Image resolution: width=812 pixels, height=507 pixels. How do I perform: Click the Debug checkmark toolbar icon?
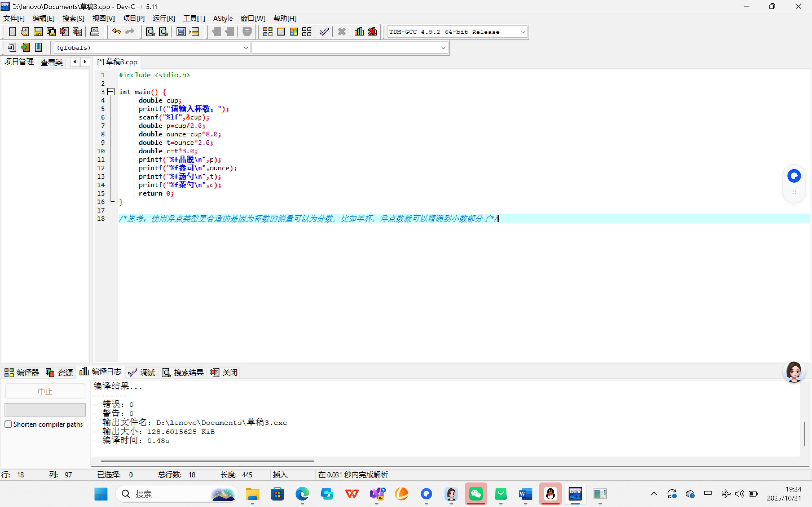click(324, 32)
